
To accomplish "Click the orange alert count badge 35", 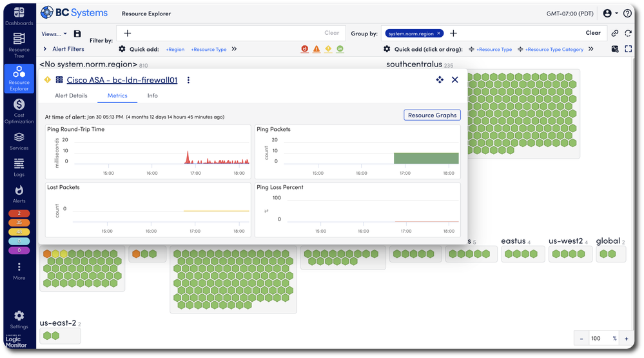I will click(19, 223).
